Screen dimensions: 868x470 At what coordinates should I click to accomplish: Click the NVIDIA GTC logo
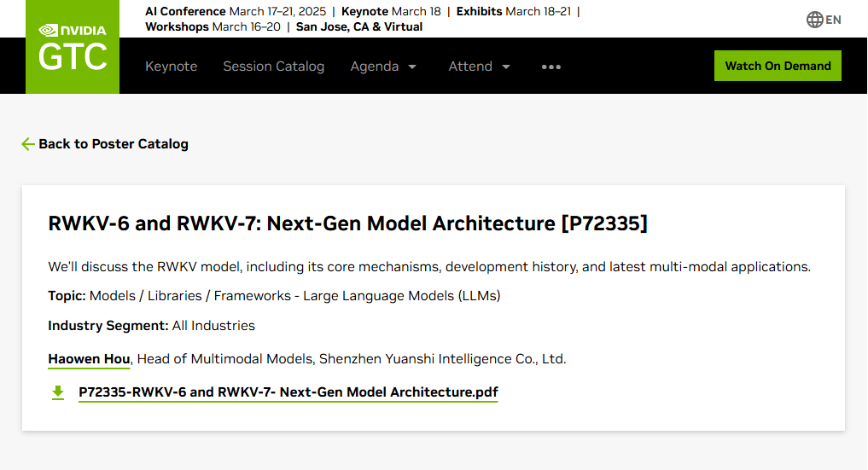coord(73,47)
